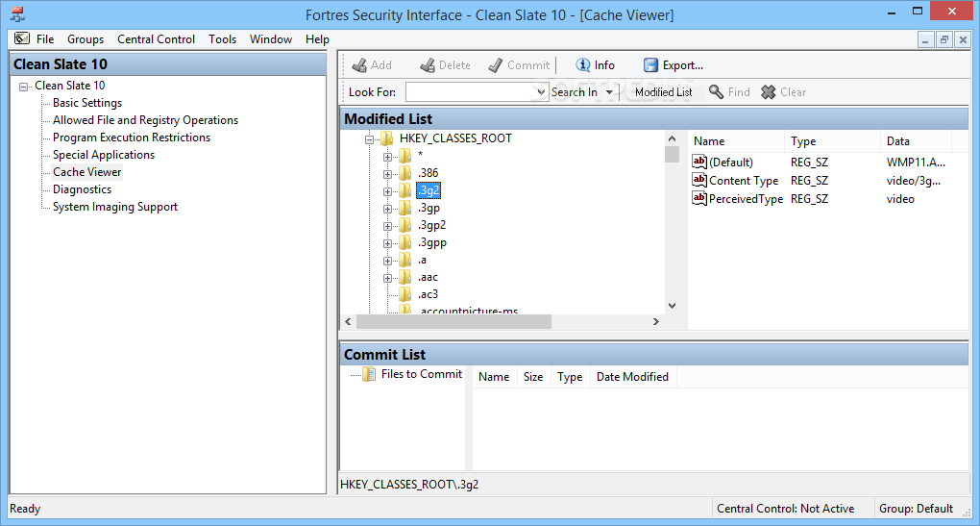Screen dimensions: 980x526
Task: Click the Delete toolbar icon
Action: coord(428,65)
